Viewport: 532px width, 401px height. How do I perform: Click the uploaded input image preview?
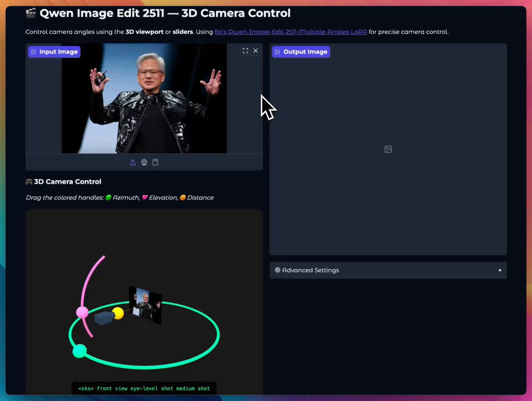pos(144,98)
